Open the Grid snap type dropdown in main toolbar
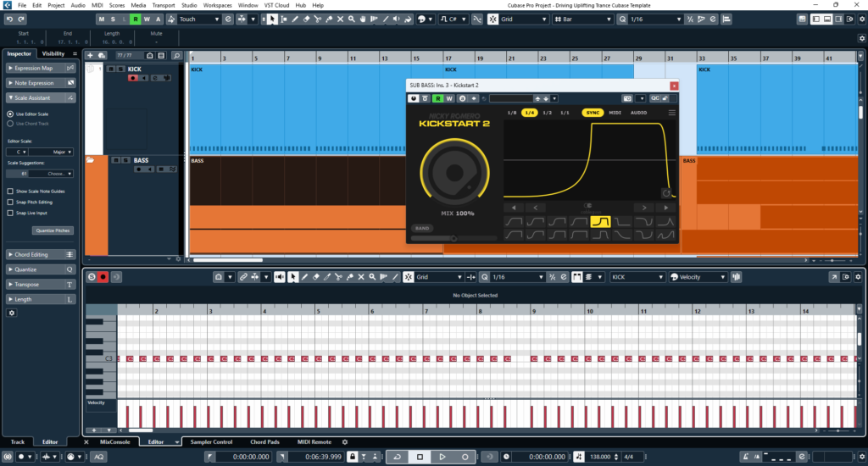 tap(523, 19)
